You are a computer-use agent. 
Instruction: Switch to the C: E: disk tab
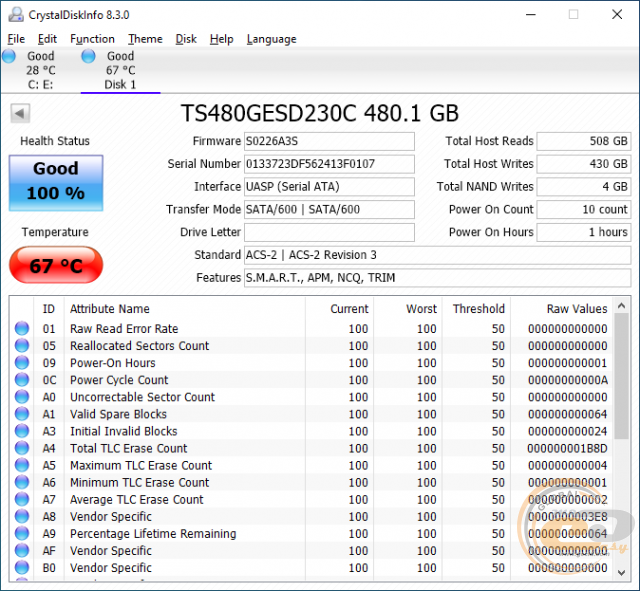(x=40, y=70)
